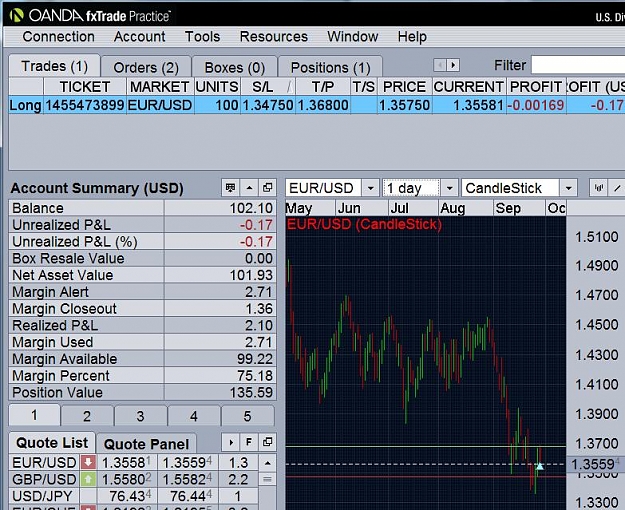Viewport: 625px width, 510px height.
Task: Sort trades by the S/L column header
Action: tap(268, 87)
